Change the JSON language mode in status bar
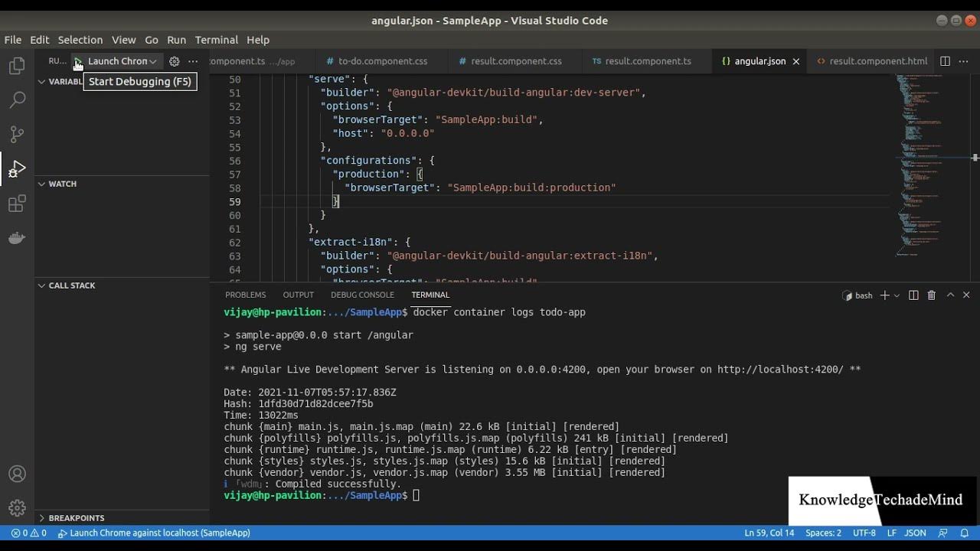Screen dimensions: 980x551 915,533
